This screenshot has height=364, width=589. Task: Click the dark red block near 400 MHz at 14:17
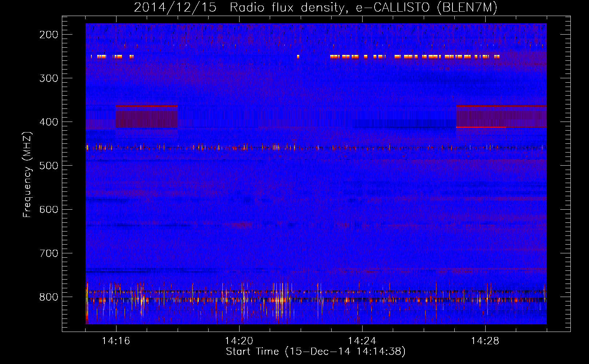[146, 116]
